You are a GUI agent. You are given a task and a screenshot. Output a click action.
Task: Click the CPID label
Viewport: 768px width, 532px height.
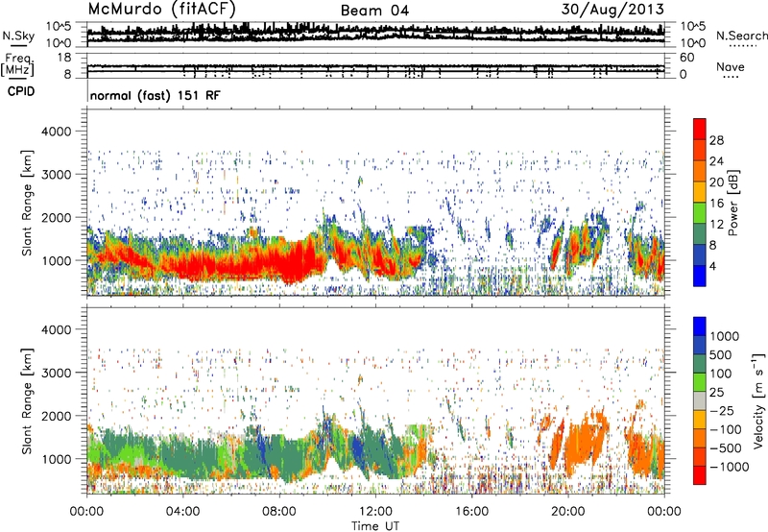(x=20, y=91)
